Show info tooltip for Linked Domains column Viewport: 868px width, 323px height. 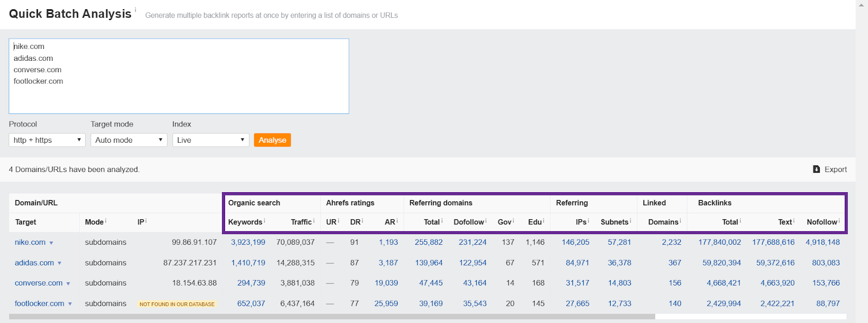pyautogui.click(x=681, y=220)
